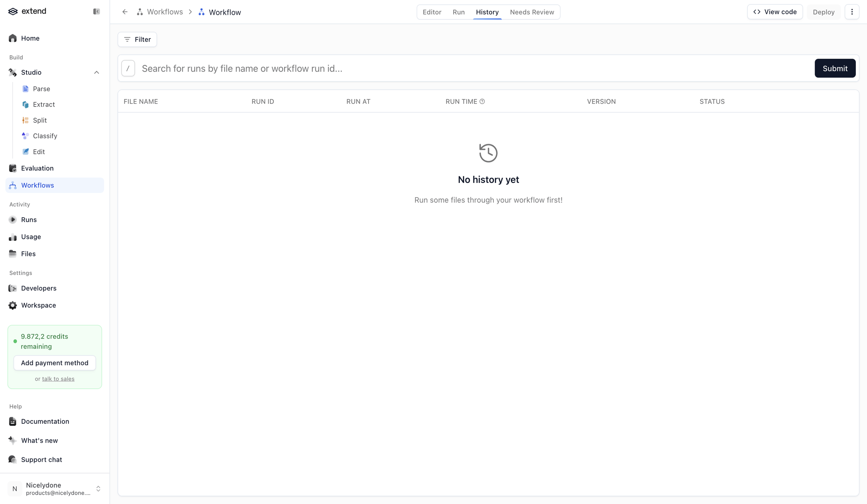This screenshot has width=867, height=504.
Task: Switch to the Run tab
Action: pos(459,12)
